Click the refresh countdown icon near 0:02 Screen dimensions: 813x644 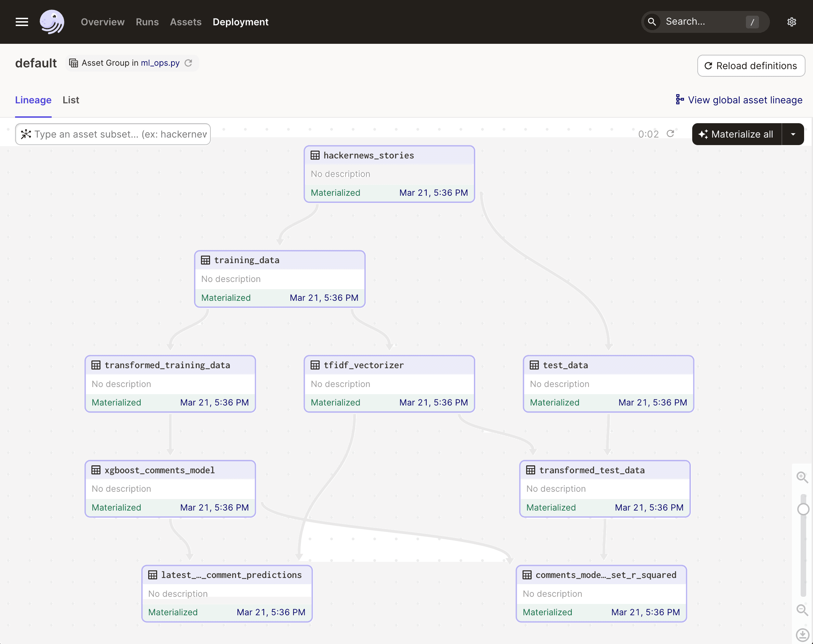[x=670, y=134]
